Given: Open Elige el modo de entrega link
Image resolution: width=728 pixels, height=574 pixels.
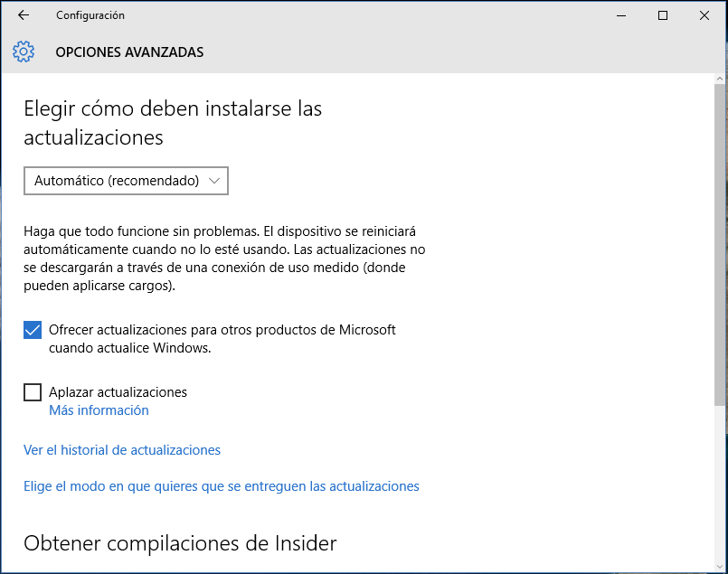Looking at the screenshot, I should tap(222, 486).
